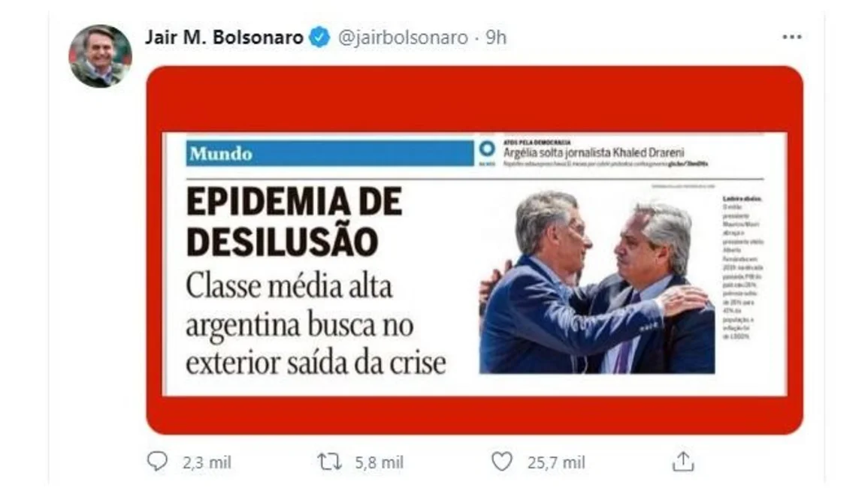The height and width of the screenshot is (488, 868).
Task: Click the EPIDEMIA DE DESILUSÃO headline
Action: pyautogui.click(x=294, y=222)
